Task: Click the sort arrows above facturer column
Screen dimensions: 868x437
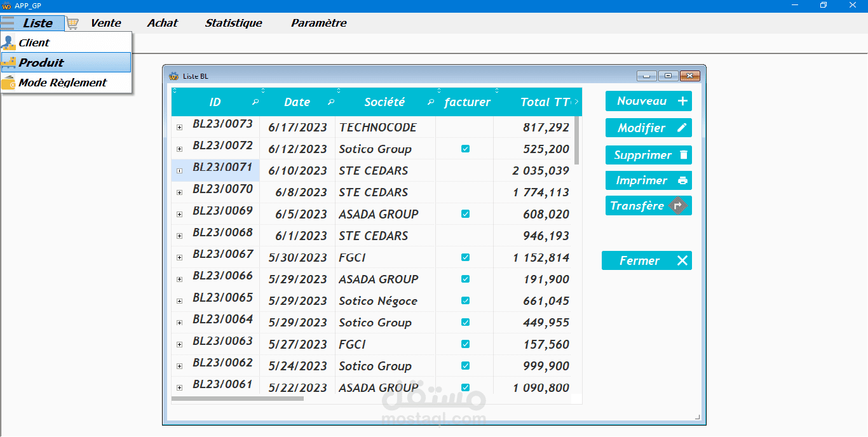Action: click(438, 90)
